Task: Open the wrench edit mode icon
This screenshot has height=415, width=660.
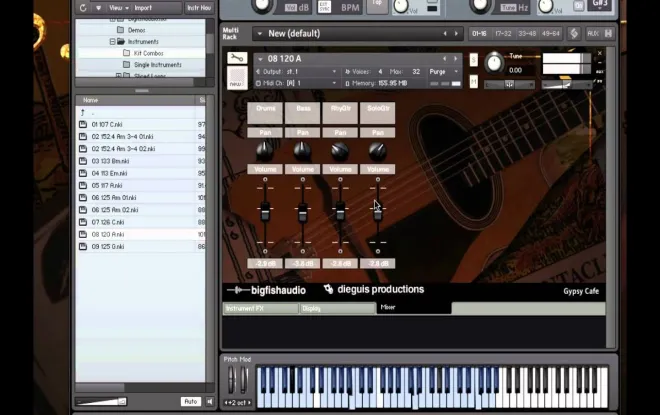Action: click(x=237, y=58)
